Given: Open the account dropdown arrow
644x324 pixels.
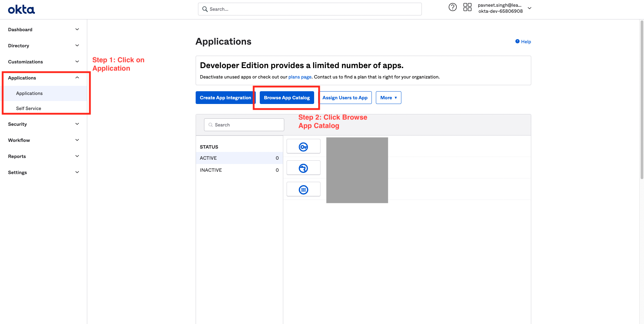Looking at the screenshot, I should click(530, 8).
